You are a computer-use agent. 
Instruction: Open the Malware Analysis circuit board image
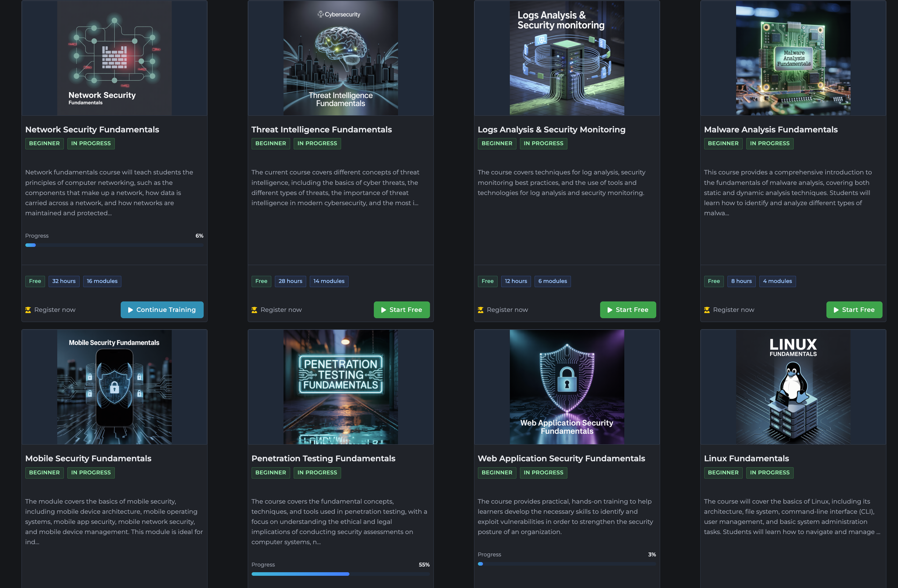pos(793,58)
